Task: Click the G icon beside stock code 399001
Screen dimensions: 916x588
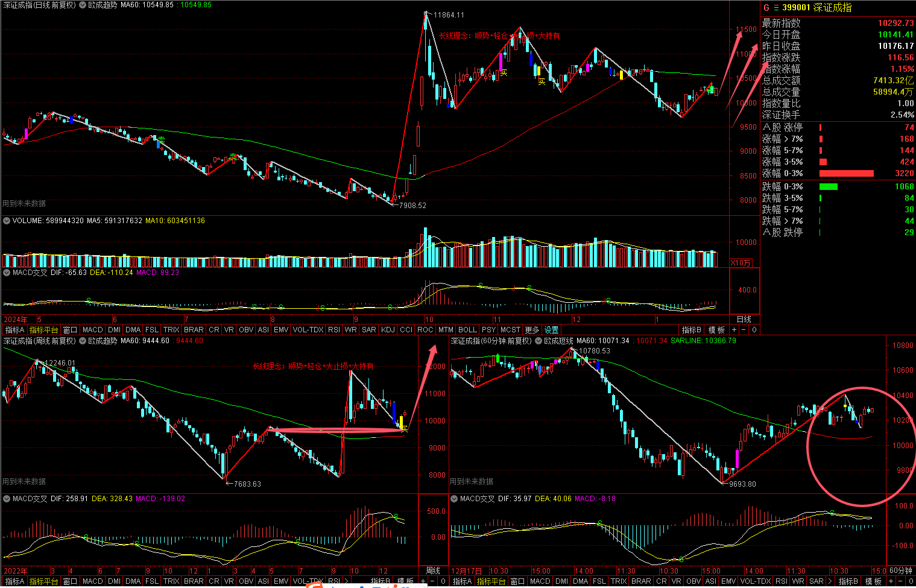Action: point(766,8)
